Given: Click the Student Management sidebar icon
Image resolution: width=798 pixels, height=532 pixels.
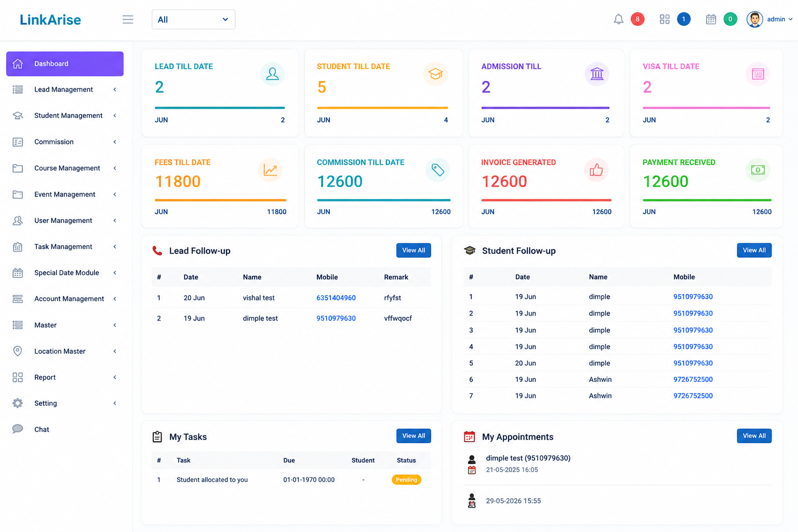Looking at the screenshot, I should pos(18,115).
